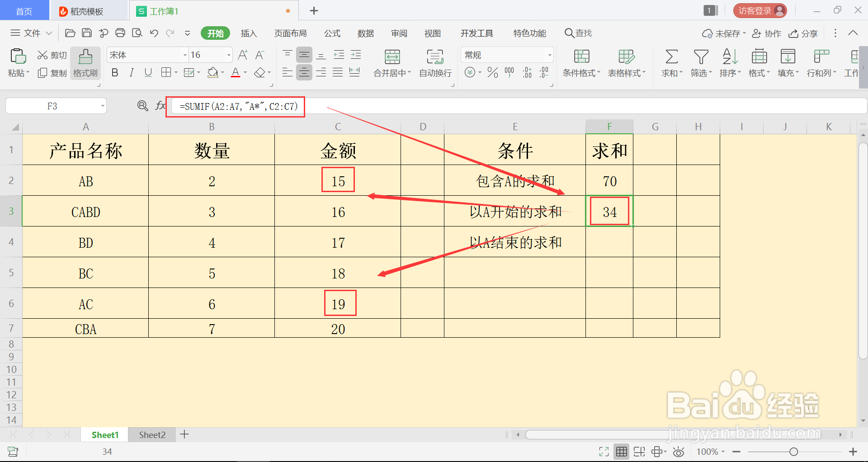The width and height of the screenshot is (868, 462).
Task: Expand the borders dropdown arrow
Action: (x=175, y=72)
